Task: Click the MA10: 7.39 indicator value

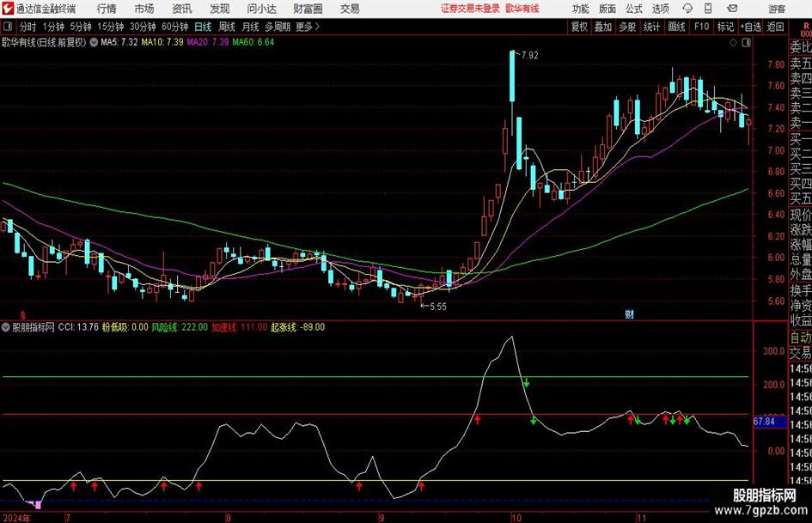Action: tap(162, 42)
